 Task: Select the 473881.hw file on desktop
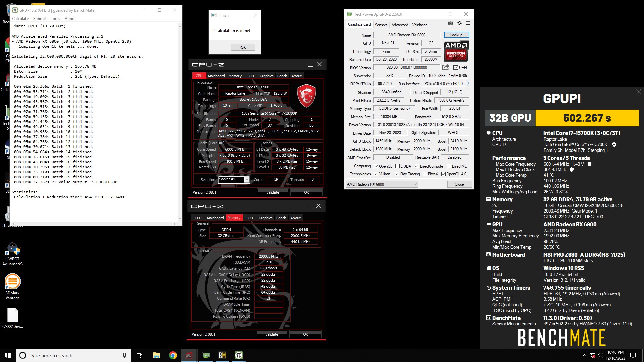coord(12,318)
